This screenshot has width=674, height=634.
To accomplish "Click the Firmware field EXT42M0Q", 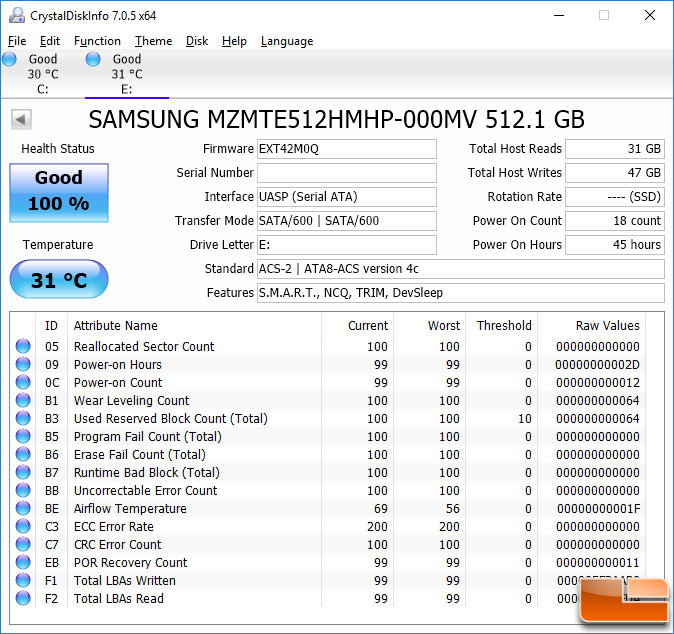I will [x=347, y=149].
